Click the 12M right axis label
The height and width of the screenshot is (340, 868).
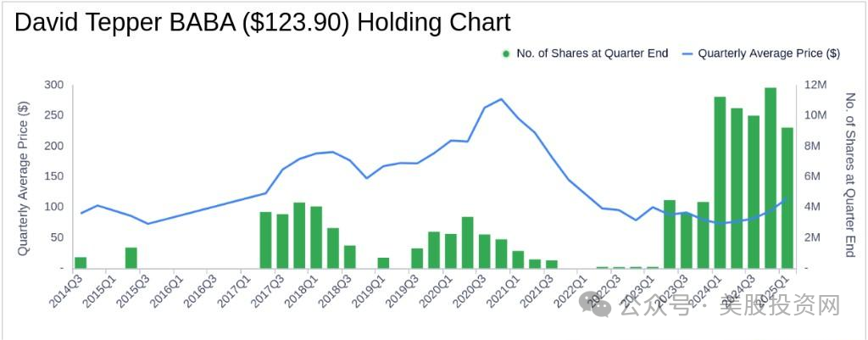[816, 85]
